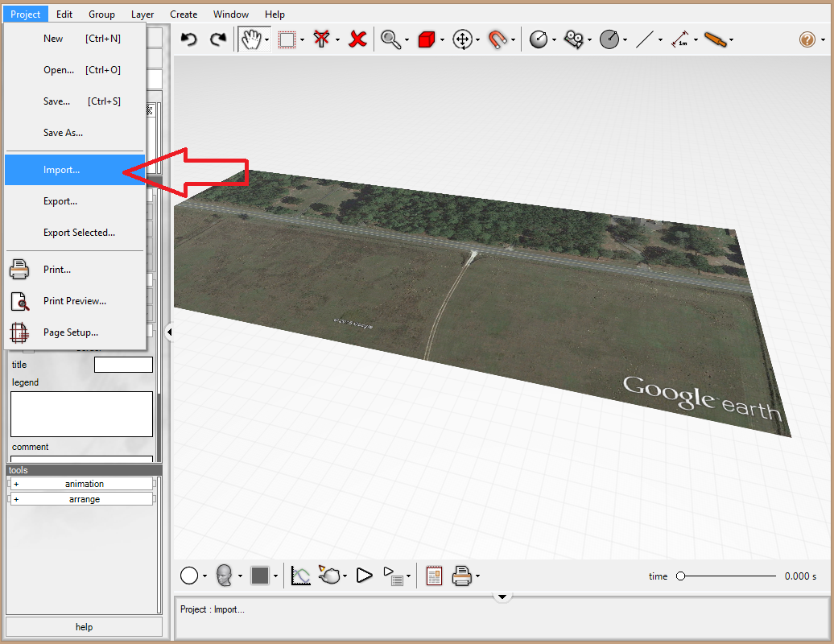
Task: Click the help button at panel bottom
Action: [84, 626]
